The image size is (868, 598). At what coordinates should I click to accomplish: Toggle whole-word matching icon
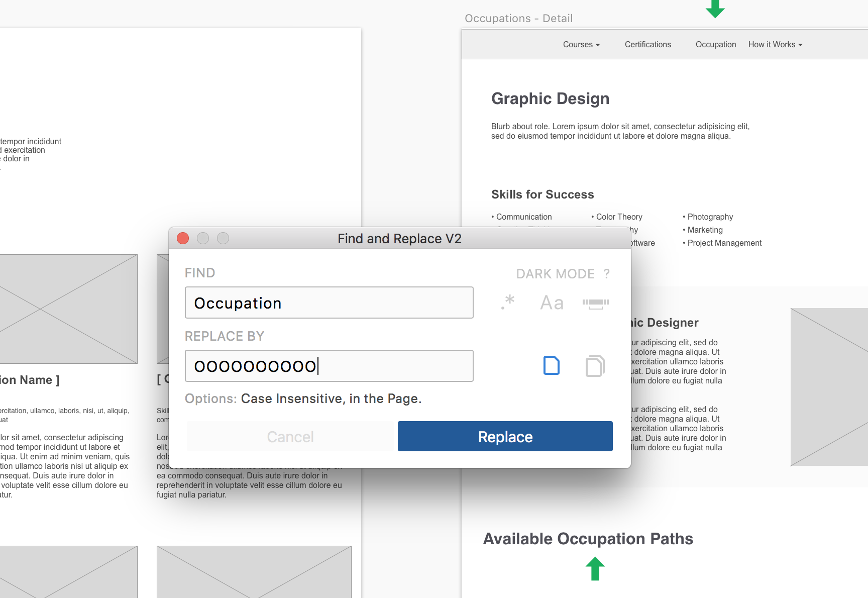pyautogui.click(x=595, y=302)
